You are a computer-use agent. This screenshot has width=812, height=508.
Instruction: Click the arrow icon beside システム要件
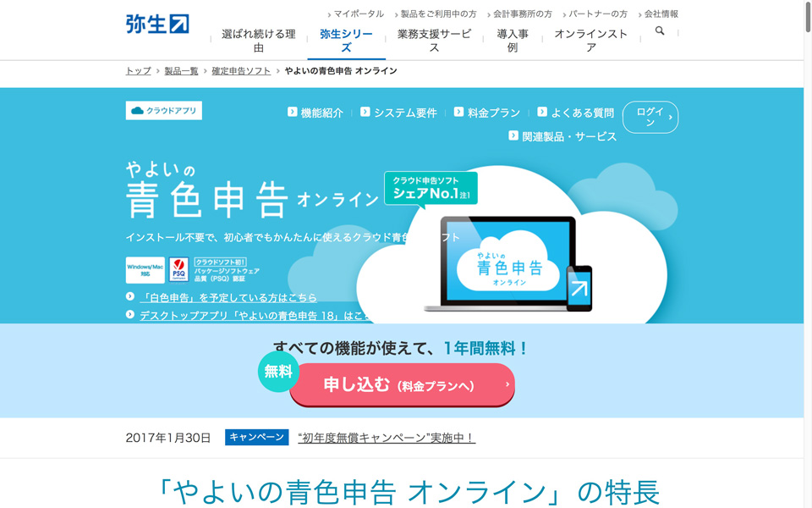365,112
